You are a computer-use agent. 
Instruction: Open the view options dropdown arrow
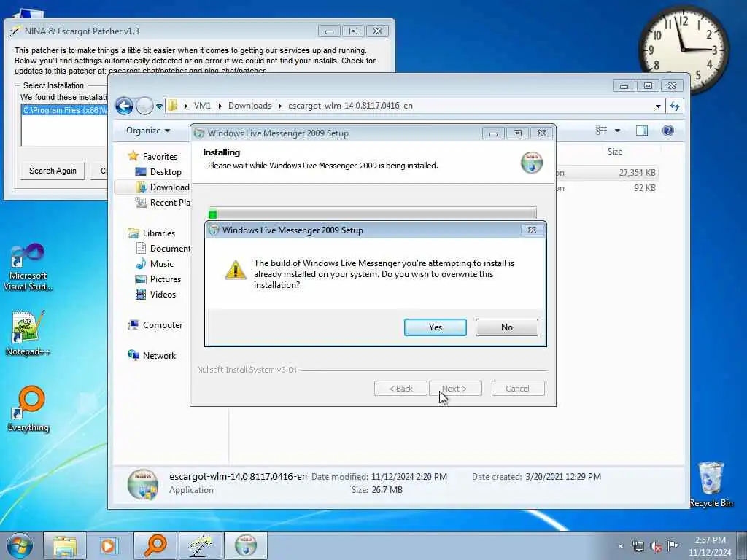pos(617,131)
